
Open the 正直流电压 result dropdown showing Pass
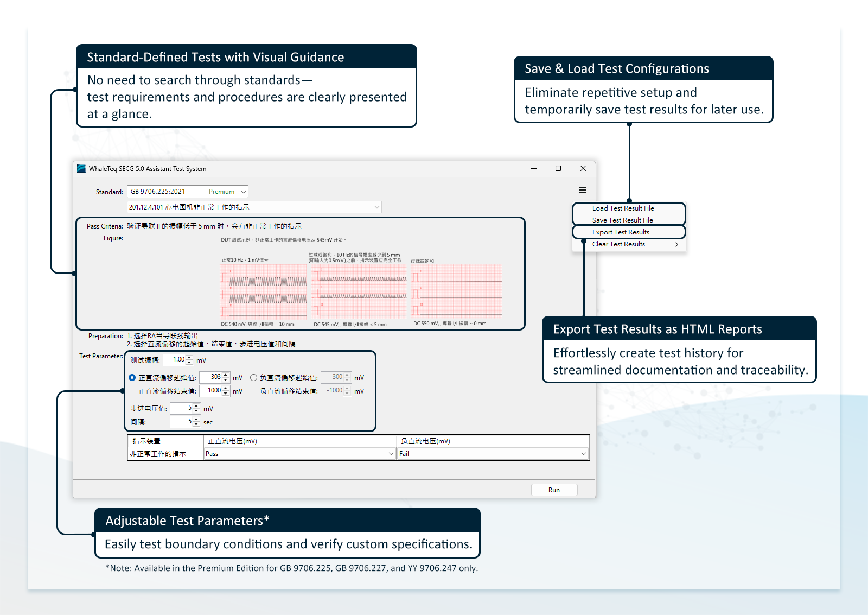point(300,454)
